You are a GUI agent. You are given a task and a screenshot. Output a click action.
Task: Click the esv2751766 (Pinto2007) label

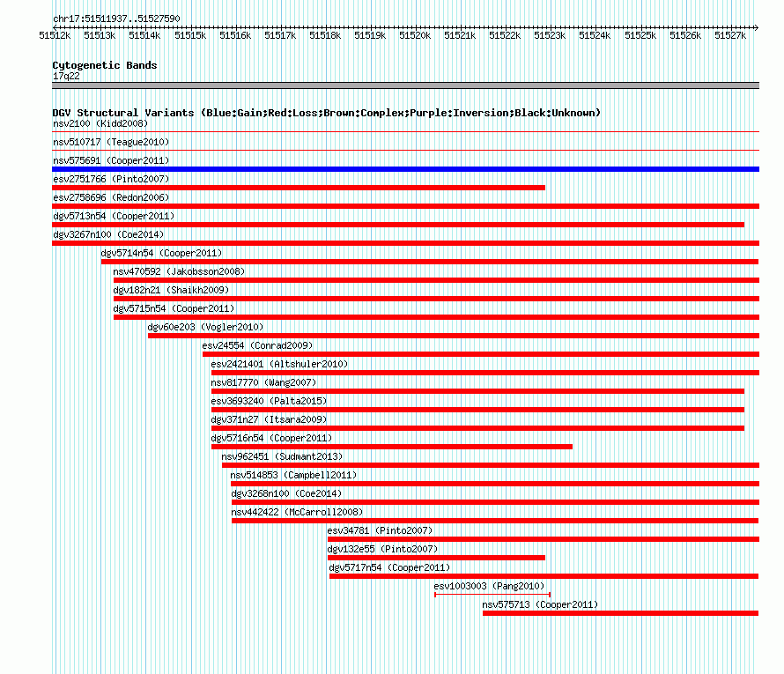[111, 179]
